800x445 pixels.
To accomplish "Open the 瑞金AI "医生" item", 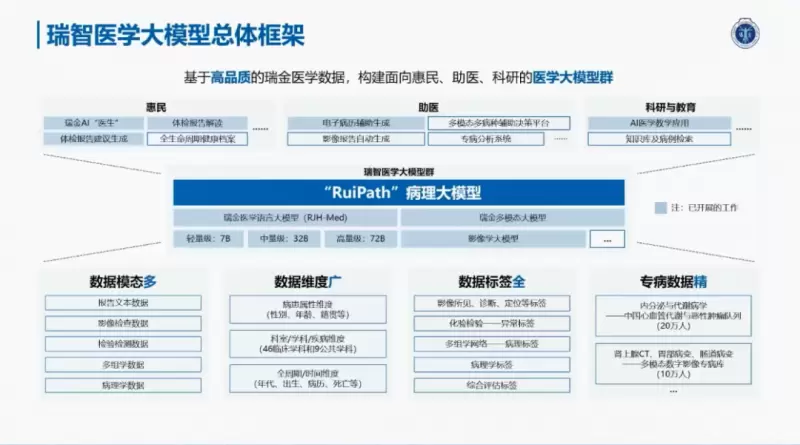I will (93, 123).
